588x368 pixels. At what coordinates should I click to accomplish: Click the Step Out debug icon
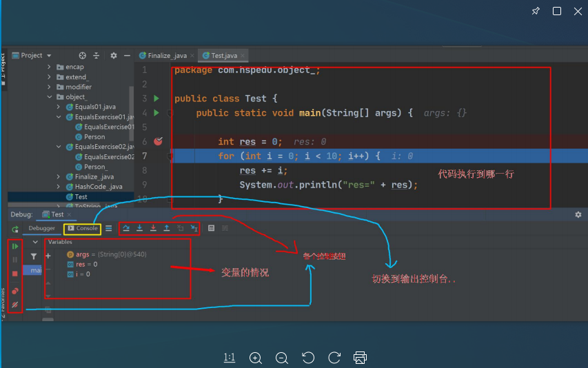click(x=167, y=228)
